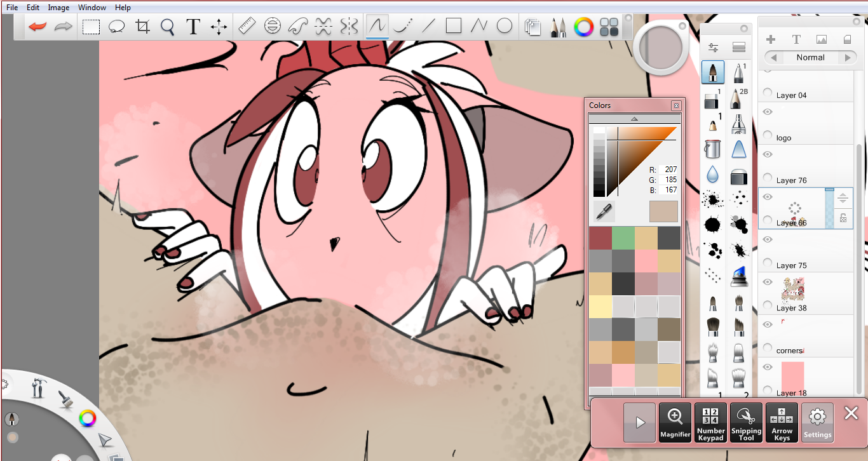Viewport: 868px width, 461px height.
Task: Hide Layer 38 using eye icon
Action: click(767, 282)
